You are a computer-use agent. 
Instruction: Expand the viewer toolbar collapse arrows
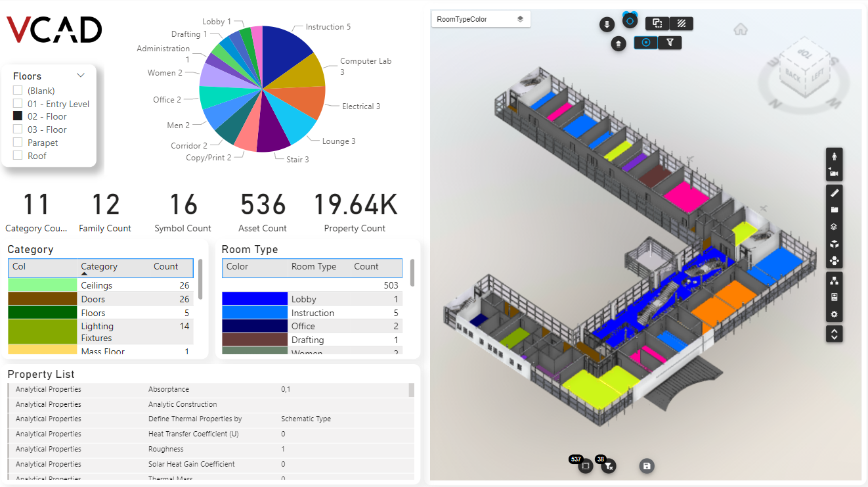[x=834, y=334]
